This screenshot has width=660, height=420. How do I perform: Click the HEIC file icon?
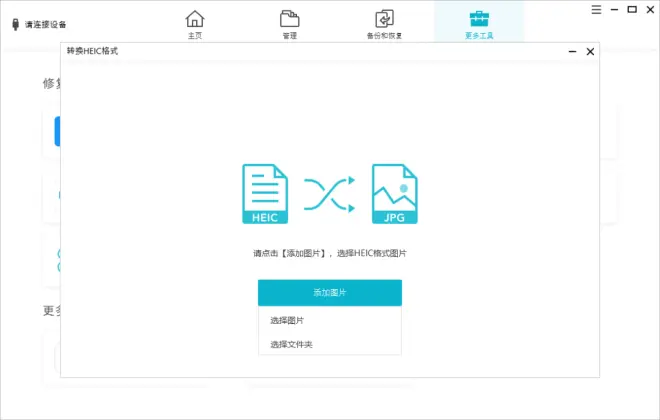265,194
